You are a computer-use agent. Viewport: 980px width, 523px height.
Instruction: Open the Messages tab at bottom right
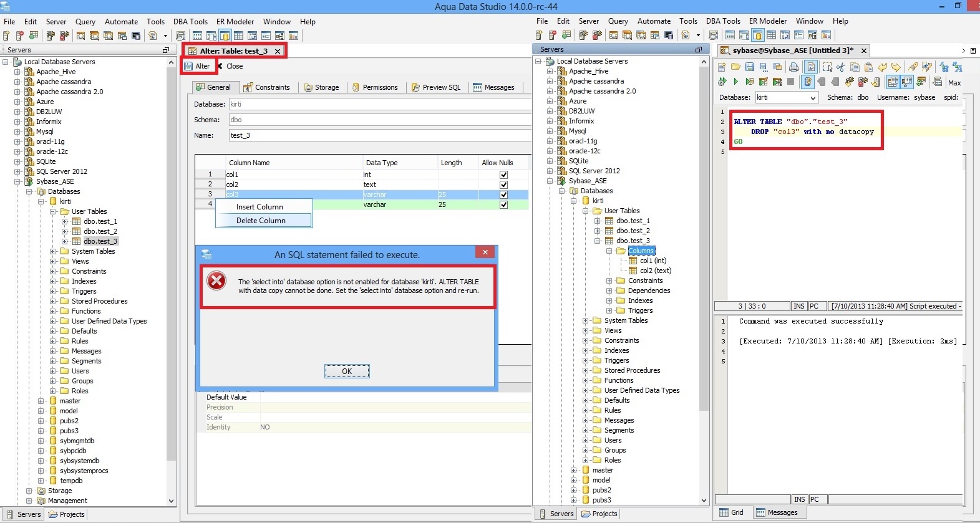(777, 512)
